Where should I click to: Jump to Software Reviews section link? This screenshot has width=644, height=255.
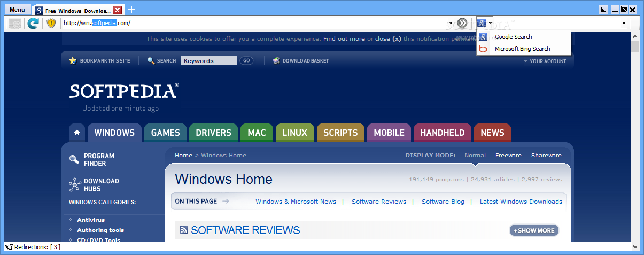coord(379,202)
